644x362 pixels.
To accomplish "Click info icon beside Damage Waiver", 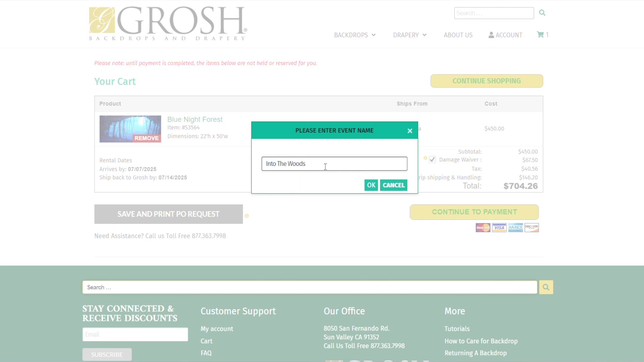I will click(425, 158).
